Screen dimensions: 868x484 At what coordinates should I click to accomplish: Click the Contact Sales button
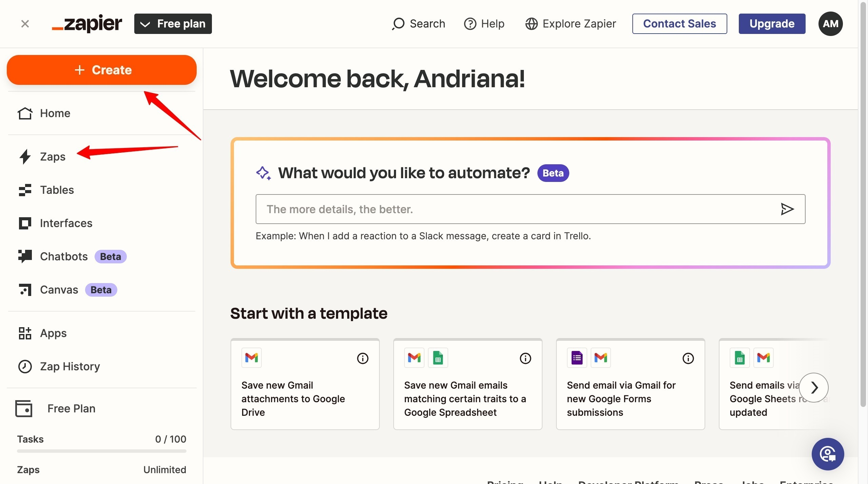(679, 24)
